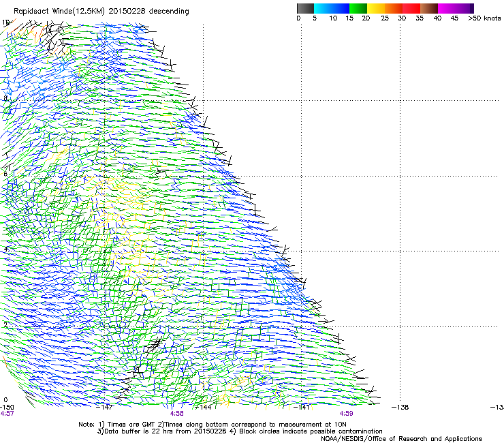Click the '25' legend scale label

coord(385,18)
